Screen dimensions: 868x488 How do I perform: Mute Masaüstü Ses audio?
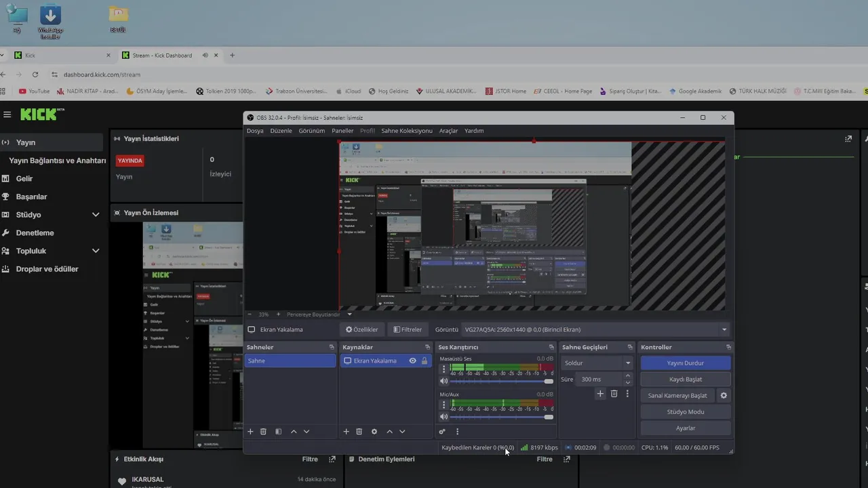point(444,381)
